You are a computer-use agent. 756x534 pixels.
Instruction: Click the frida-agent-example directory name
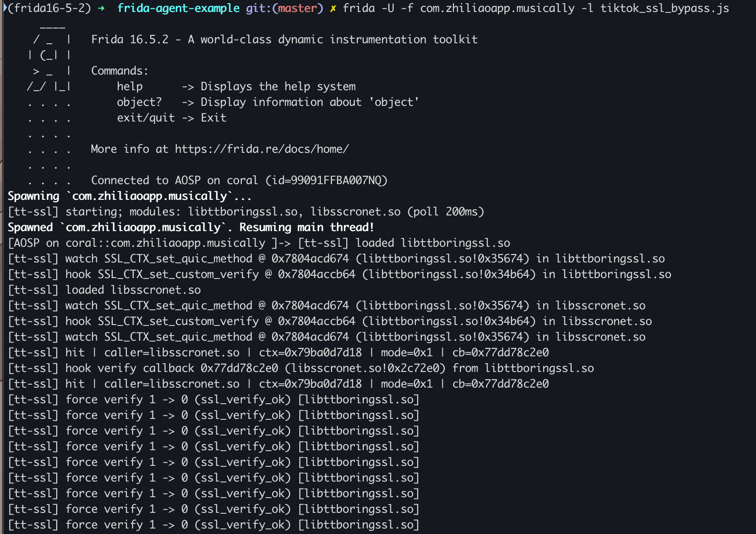click(x=178, y=8)
